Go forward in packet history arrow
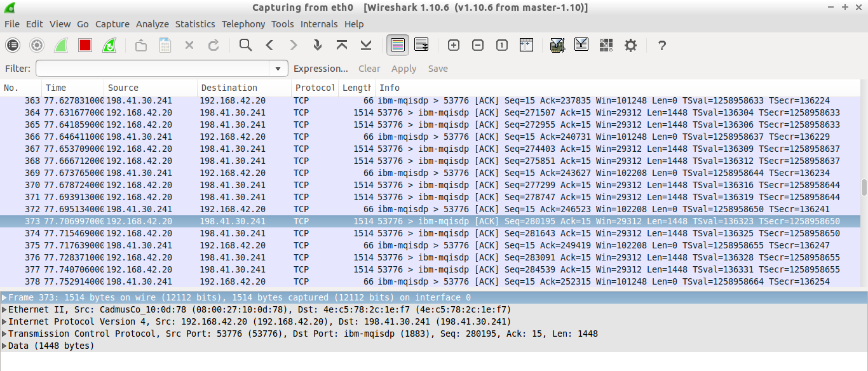868x371 pixels. click(294, 45)
